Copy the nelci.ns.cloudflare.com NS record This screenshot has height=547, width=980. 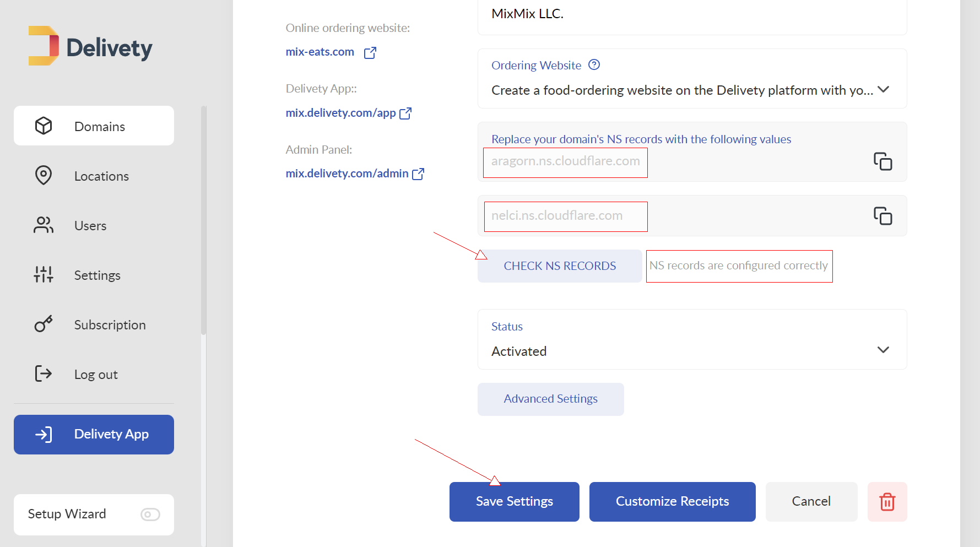coord(882,215)
